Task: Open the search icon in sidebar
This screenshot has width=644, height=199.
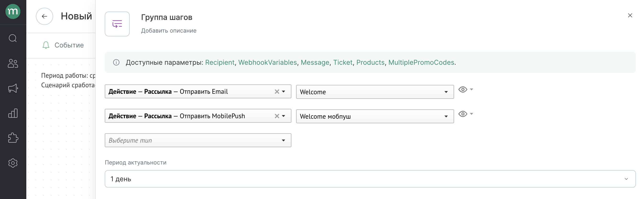Action: click(13, 38)
